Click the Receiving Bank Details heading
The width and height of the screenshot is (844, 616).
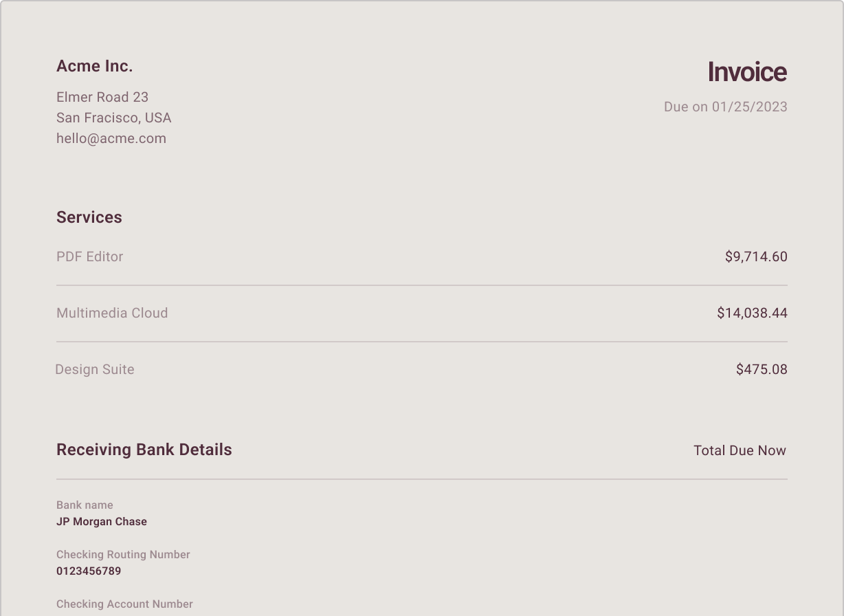tap(144, 450)
